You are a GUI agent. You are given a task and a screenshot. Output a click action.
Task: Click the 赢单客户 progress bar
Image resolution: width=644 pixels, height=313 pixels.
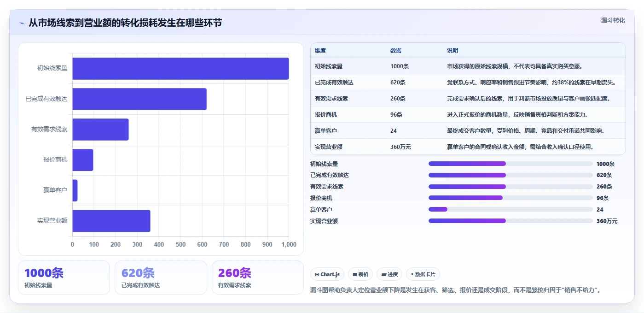click(x=511, y=209)
